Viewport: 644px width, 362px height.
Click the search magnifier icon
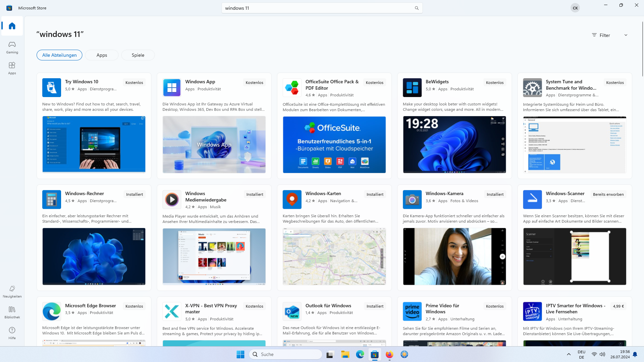coord(416,8)
